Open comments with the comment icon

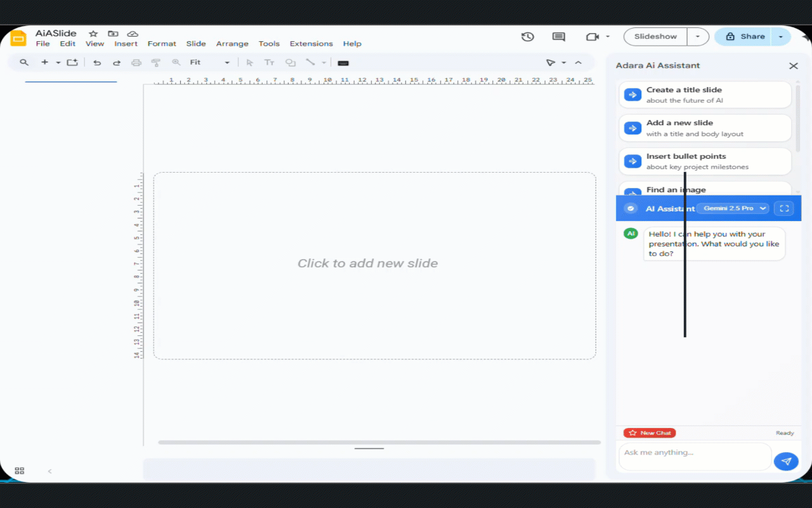[x=558, y=37]
